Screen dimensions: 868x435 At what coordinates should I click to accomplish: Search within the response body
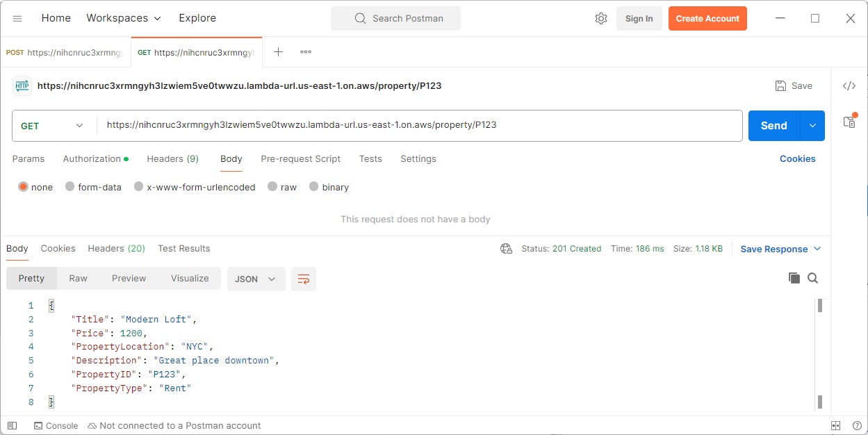tap(812, 277)
